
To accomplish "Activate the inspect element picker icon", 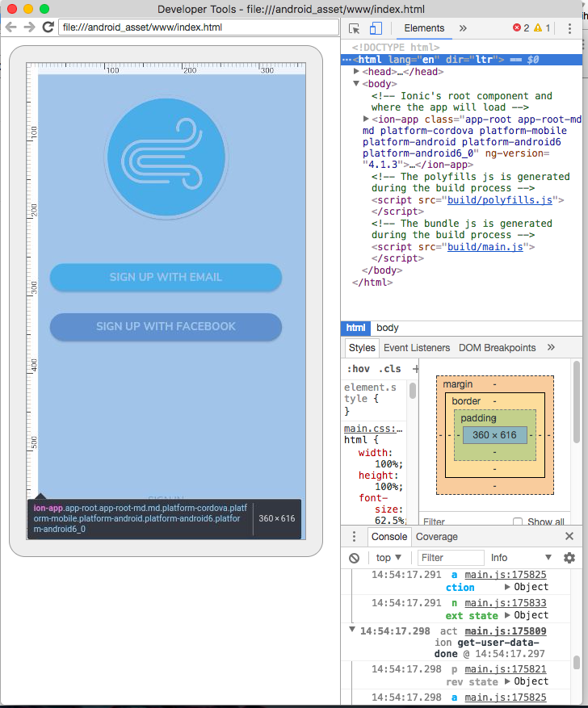I will pyautogui.click(x=355, y=28).
